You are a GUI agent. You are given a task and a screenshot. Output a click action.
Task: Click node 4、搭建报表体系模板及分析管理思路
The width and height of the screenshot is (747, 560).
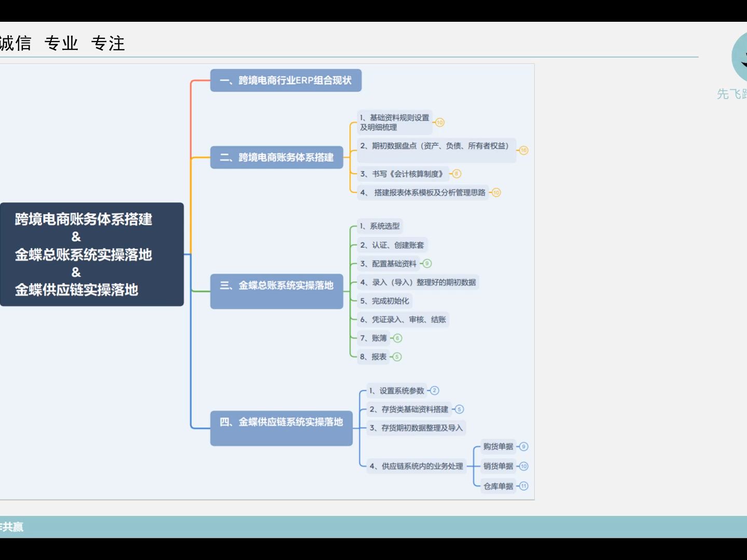pyautogui.click(x=423, y=192)
